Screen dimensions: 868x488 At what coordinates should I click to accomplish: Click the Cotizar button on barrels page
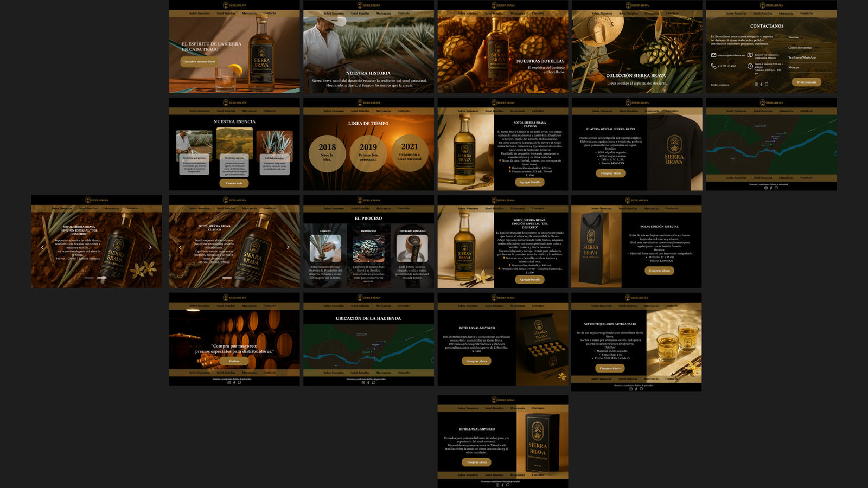pyautogui.click(x=234, y=361)
